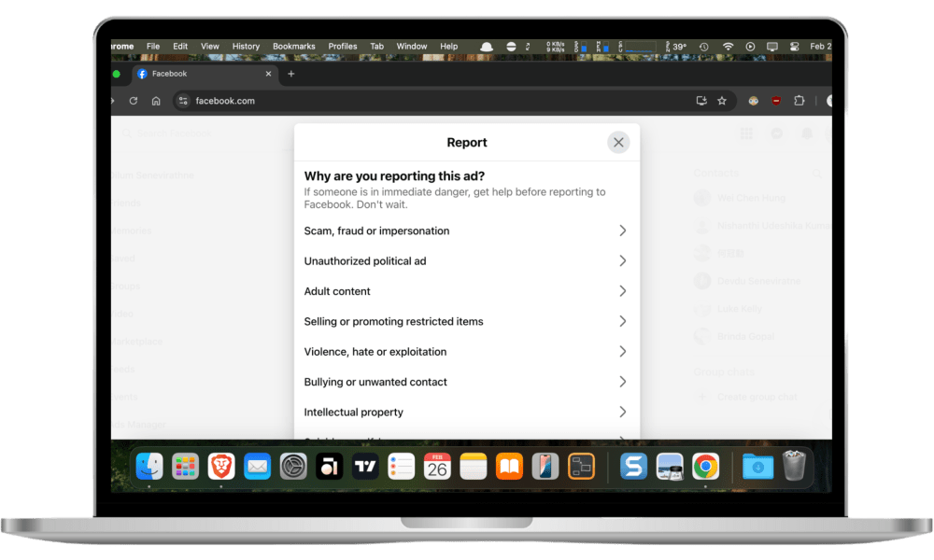Open Mail from the Dock

258,467
